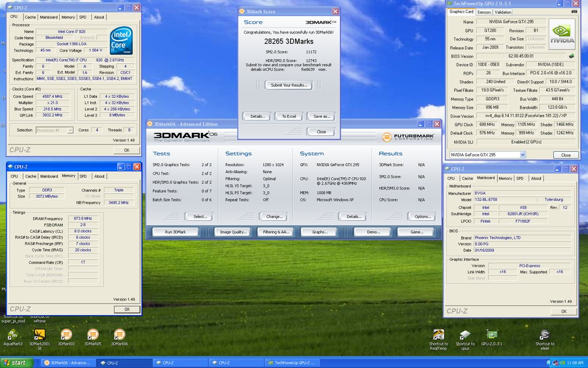This screenshot has height=368, width=588.
Task: Open the Mainboard tab in the memory CPU-Z window
Action: (49, 177)
